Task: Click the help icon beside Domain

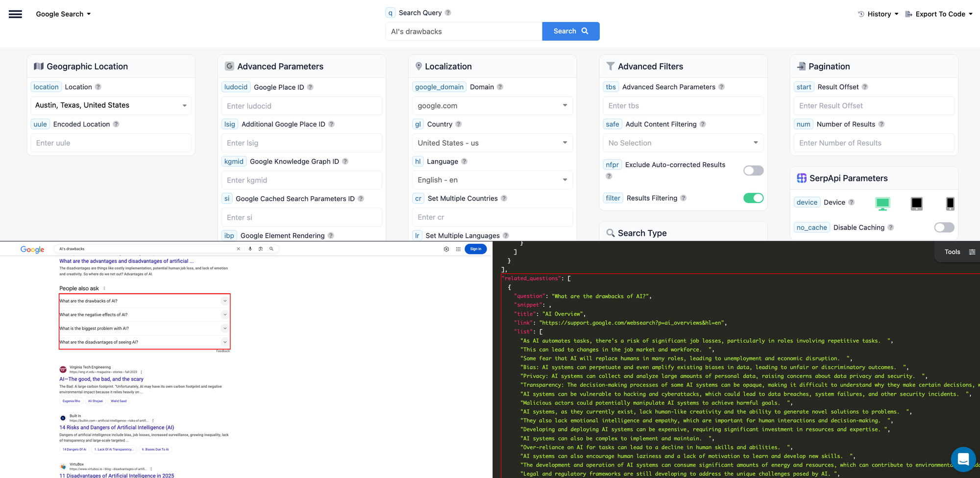Action: pyautogui.click(x=500, y=87)
